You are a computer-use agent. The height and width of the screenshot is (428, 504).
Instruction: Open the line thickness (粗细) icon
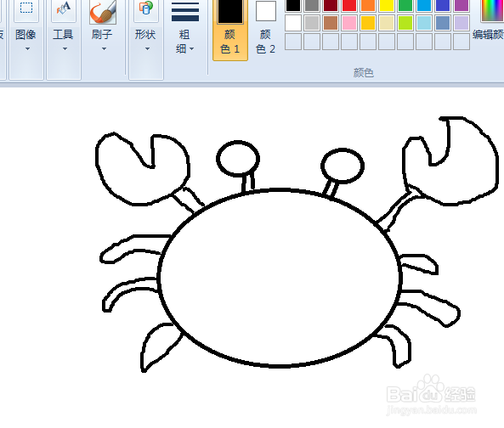(x=184, y=11)
